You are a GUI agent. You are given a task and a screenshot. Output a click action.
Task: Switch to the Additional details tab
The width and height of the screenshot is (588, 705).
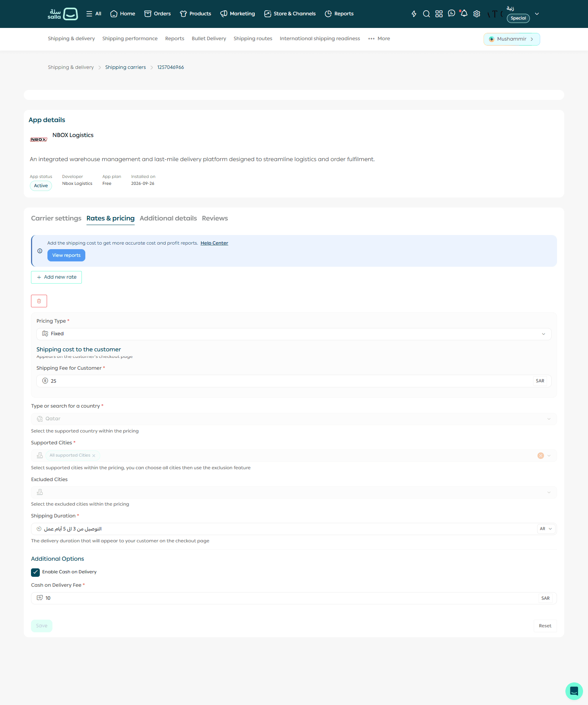(x=168, y=218)
